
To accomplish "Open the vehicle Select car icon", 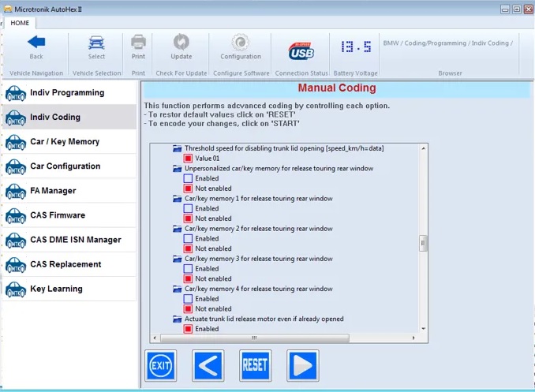I will tap(96, 43).
